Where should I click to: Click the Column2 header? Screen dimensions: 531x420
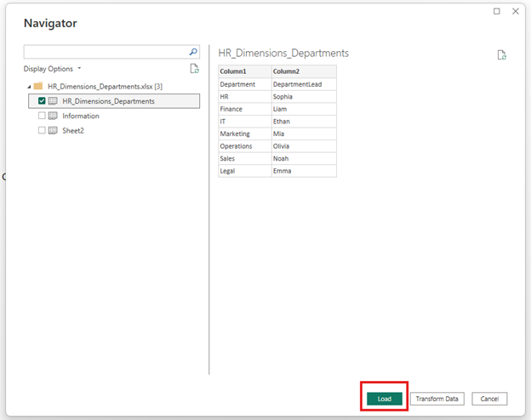coord(304,71)
